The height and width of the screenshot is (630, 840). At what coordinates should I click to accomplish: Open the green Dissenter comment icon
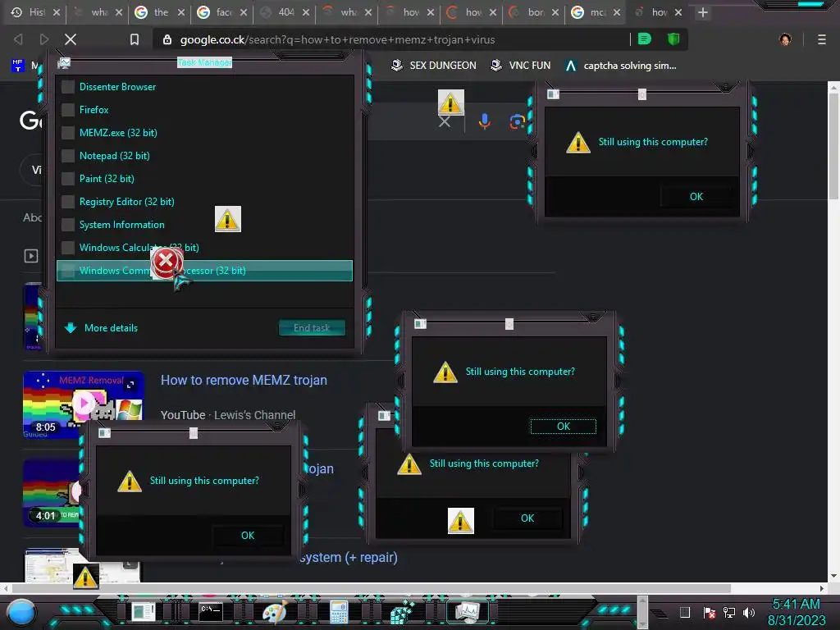[645, 39]
